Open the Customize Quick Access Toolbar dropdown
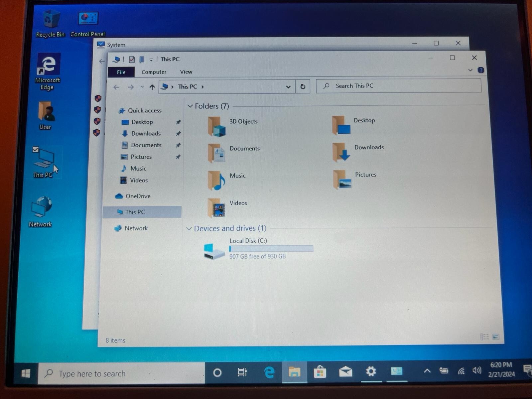 click(151, 60)
